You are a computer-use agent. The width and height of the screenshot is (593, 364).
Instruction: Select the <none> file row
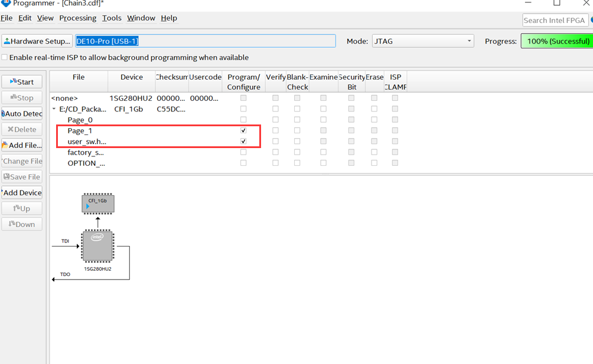[64, 99]
